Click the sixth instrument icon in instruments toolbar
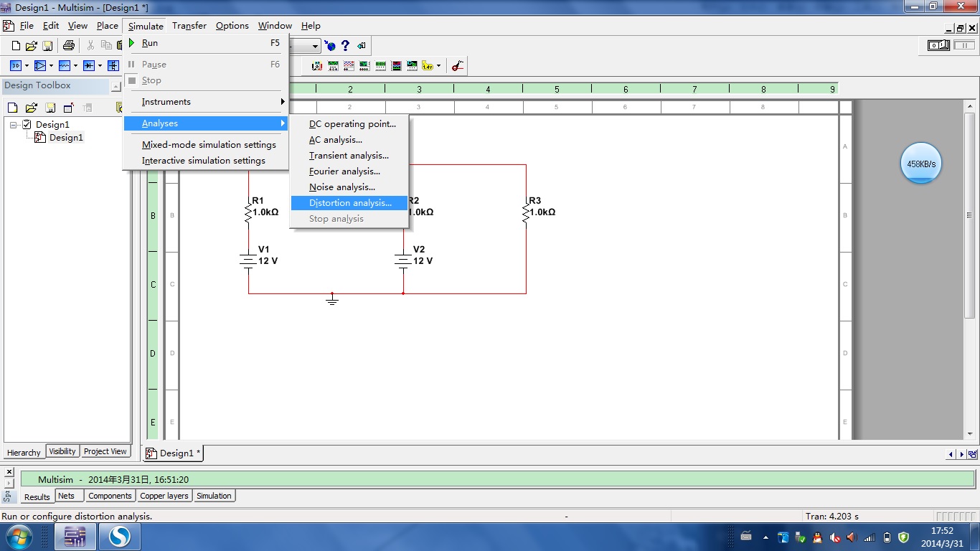Viewport: 980px width, 551px height. [x=396, y=66]
